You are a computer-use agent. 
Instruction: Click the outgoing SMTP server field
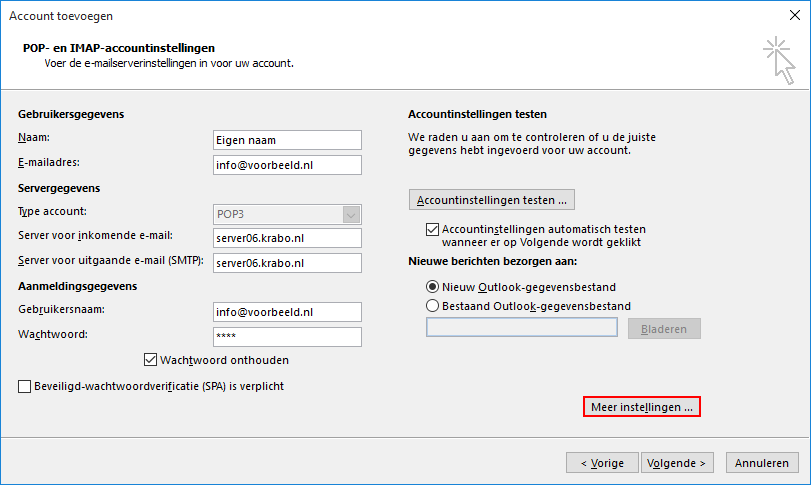tap(287, 263)
